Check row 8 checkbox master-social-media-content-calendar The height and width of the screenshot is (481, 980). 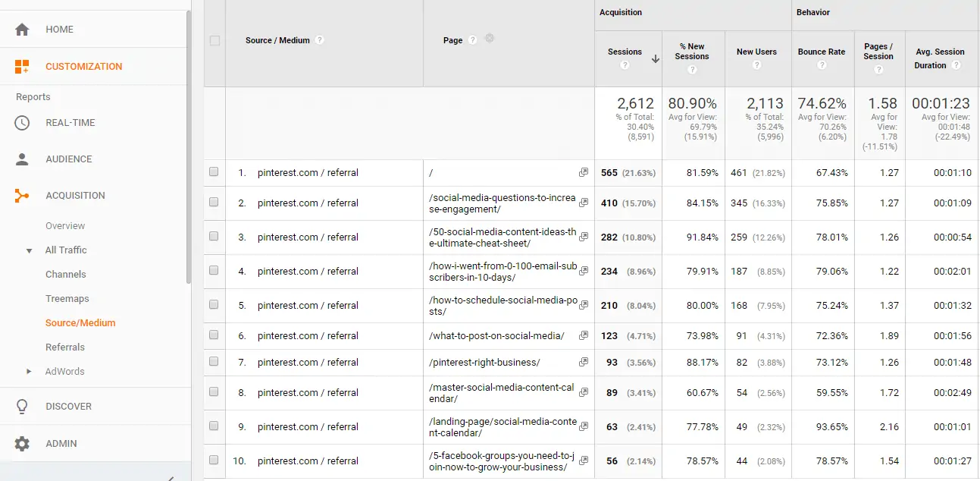(x=214, y=392)
